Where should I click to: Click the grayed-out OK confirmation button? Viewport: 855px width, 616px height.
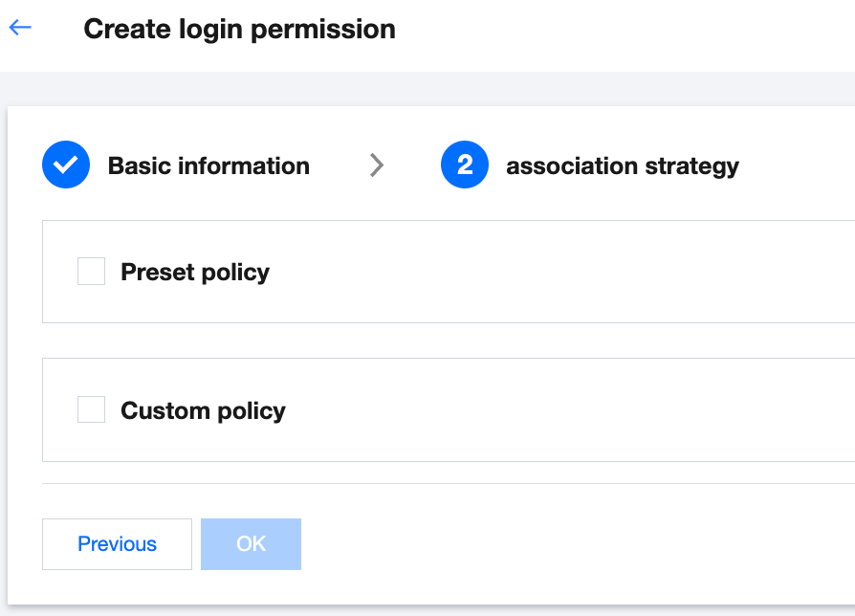(251, 543)
